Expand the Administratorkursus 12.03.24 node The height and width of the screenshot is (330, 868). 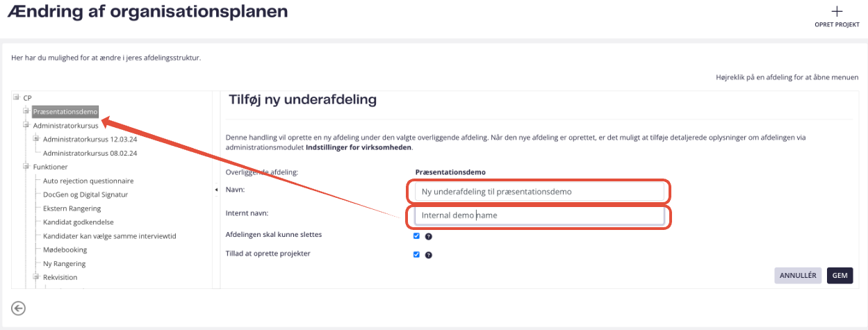(x=36, y=139)
